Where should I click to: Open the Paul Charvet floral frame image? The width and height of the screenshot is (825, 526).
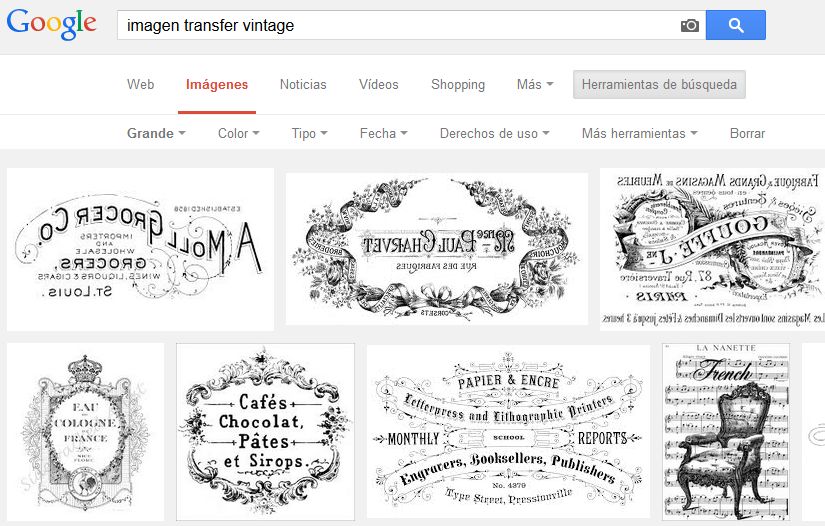pyautogui.click(x=437, y=249)
